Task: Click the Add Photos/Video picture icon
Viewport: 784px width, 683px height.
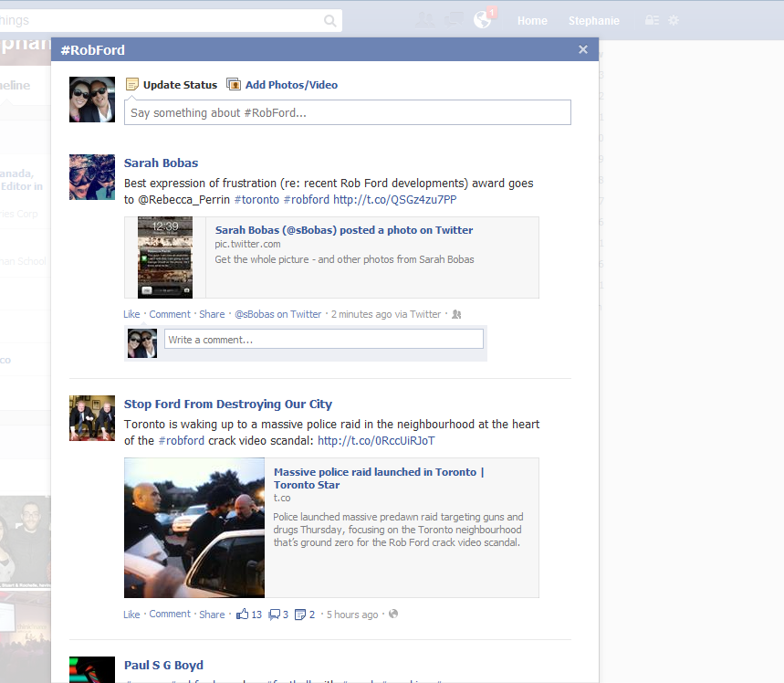Action: tap(234, 85)
